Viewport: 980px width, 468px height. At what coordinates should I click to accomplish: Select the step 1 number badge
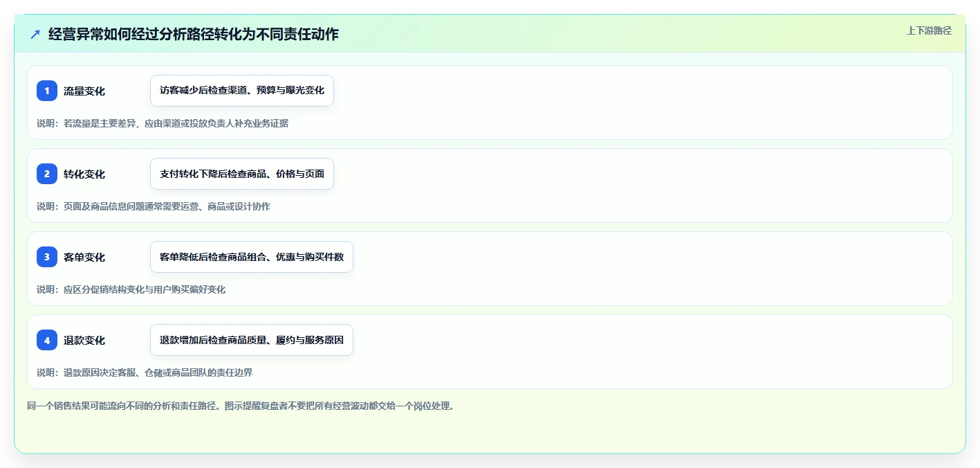click(47, 91)
